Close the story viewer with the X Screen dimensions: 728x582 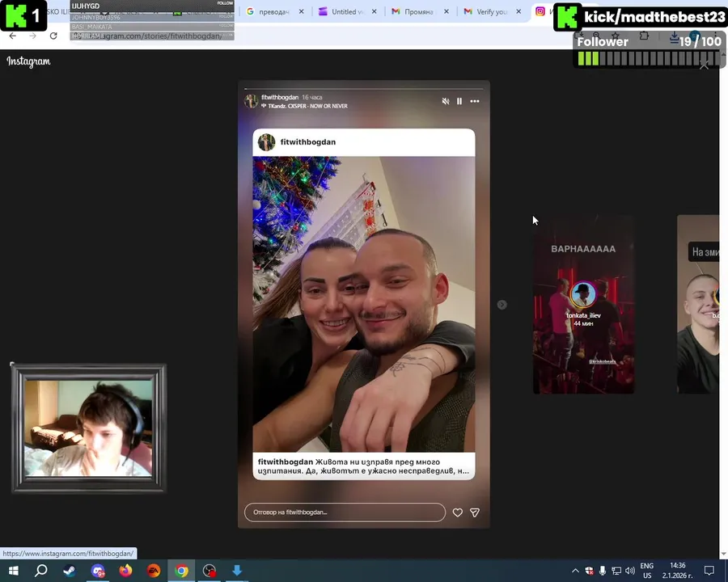[704, 65]
